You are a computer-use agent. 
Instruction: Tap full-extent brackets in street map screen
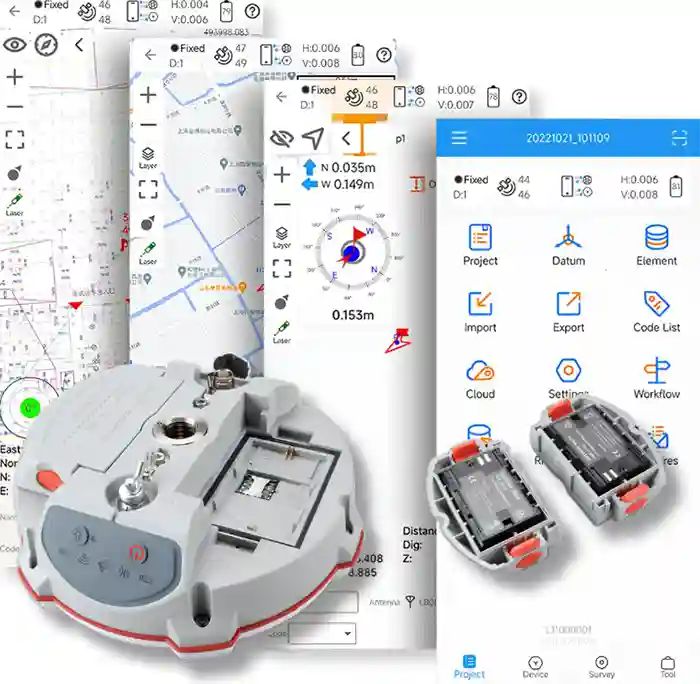[148, 189]
